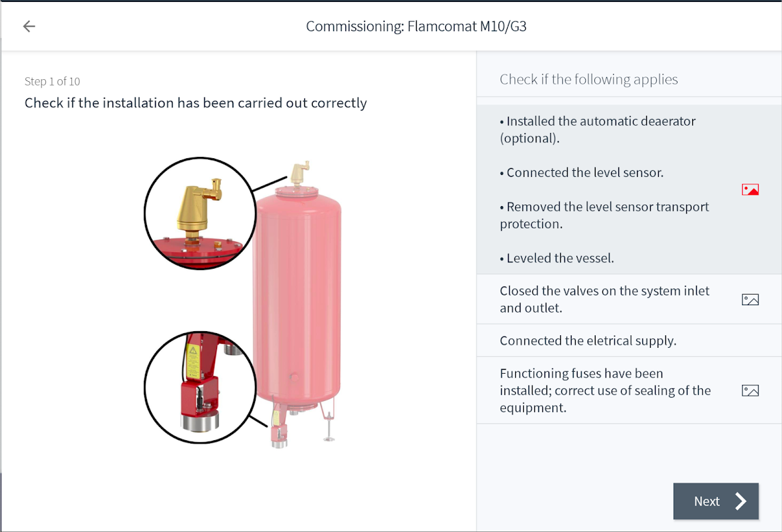Click the 'Commissioning: Flamcomat M10/G3' title
Screen dimensions: 782x532
[416, 27]
